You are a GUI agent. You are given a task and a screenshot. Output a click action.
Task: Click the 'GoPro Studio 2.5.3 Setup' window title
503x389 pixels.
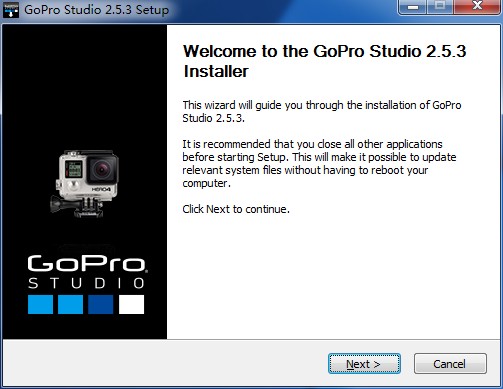pyautogui.click(x=97, y=9)
